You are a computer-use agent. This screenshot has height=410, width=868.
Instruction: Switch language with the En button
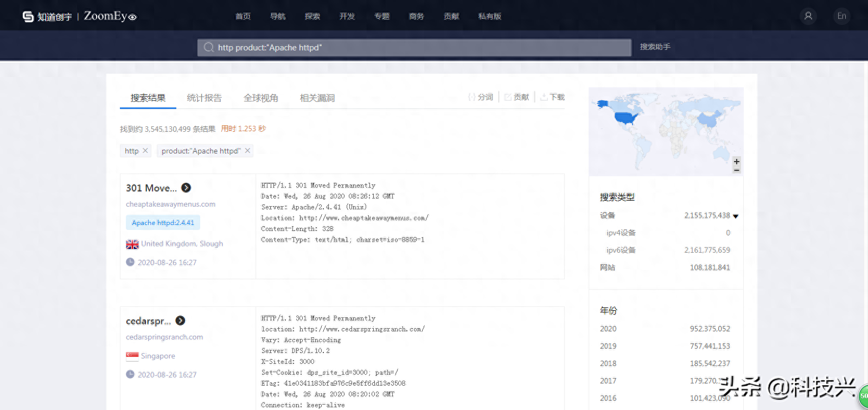point(841,16)
